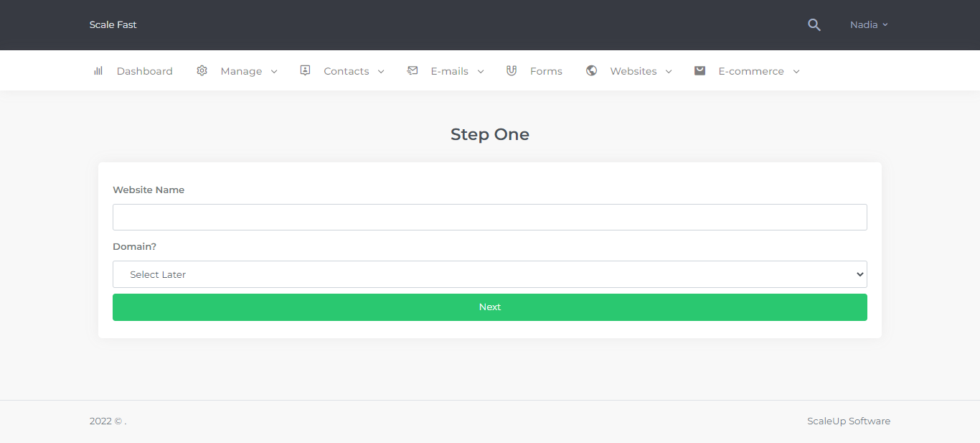Click the Dashboard bar chart icon
The height and width of the screenshot is (443, 980).
[x=98, y=71]
